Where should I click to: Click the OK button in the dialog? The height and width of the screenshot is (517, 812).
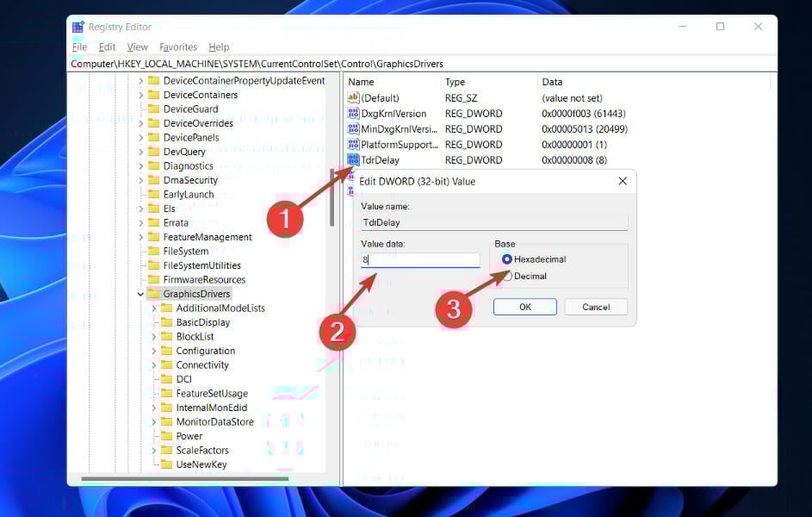pos(524,306)
